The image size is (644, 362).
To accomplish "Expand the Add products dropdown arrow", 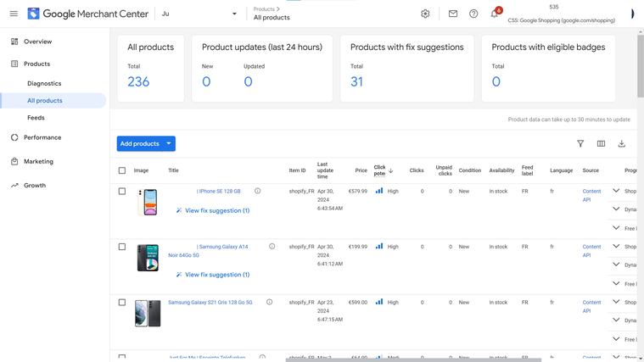I will [169, 144].
